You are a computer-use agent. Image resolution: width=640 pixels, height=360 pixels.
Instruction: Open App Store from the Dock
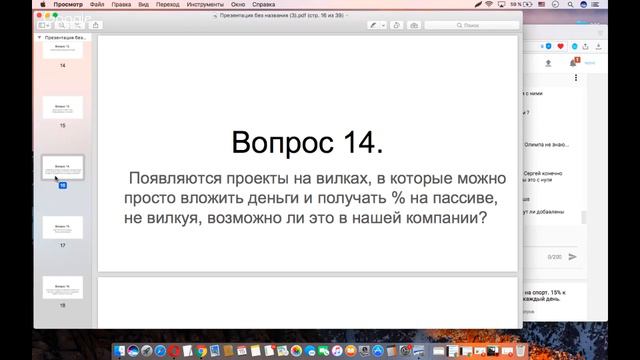(x=378, y=351)
